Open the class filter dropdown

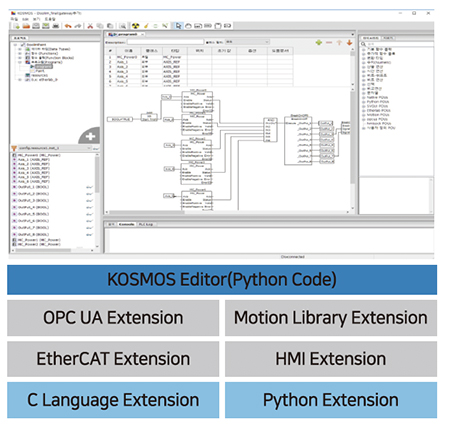pos(247,42)
